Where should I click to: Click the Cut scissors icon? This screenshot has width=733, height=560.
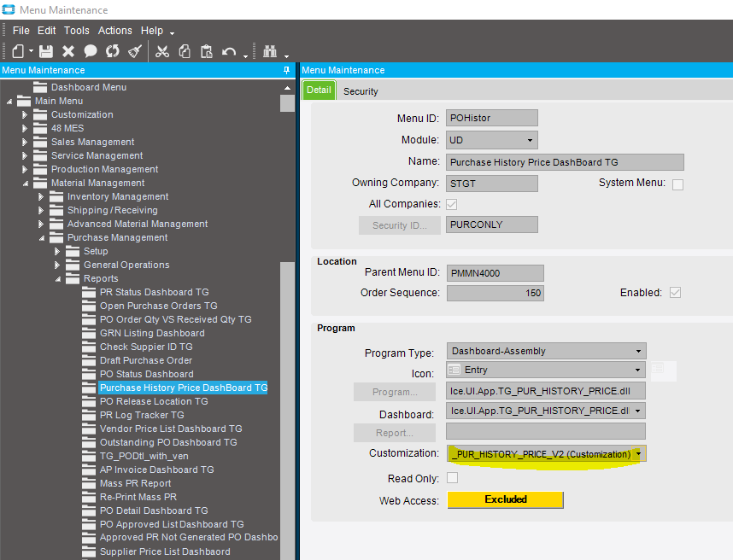[162, 51]
